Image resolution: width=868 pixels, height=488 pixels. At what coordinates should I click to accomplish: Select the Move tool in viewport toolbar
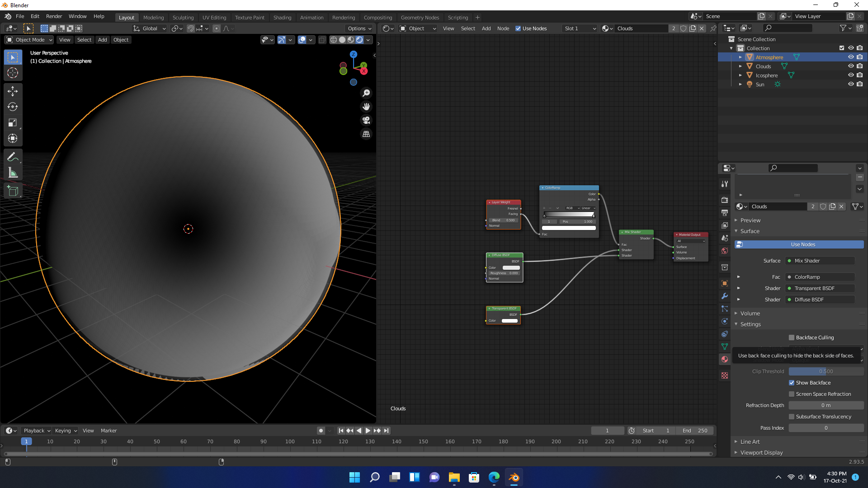(x=13, y=91)
